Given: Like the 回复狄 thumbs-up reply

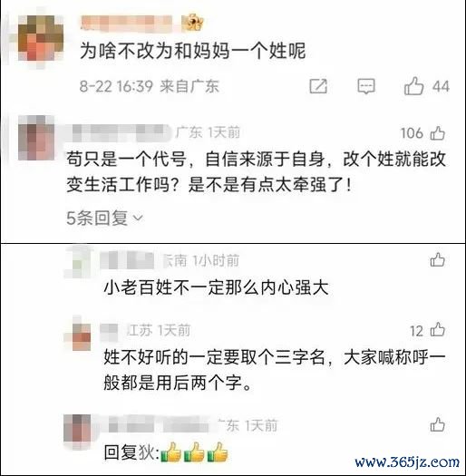Looking at the screenshot, I should coord(438,424).
